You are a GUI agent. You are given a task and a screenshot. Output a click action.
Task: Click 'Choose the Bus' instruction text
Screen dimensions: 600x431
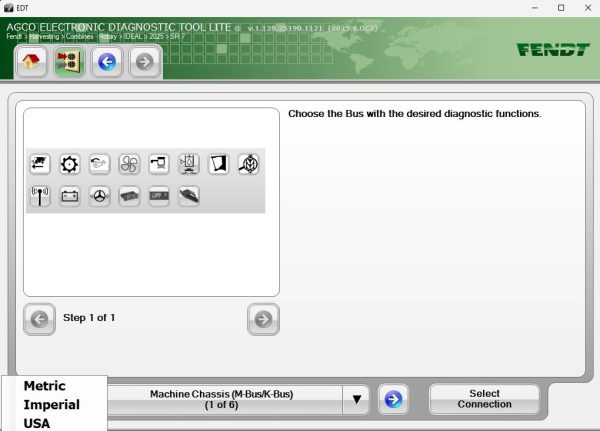415,114
